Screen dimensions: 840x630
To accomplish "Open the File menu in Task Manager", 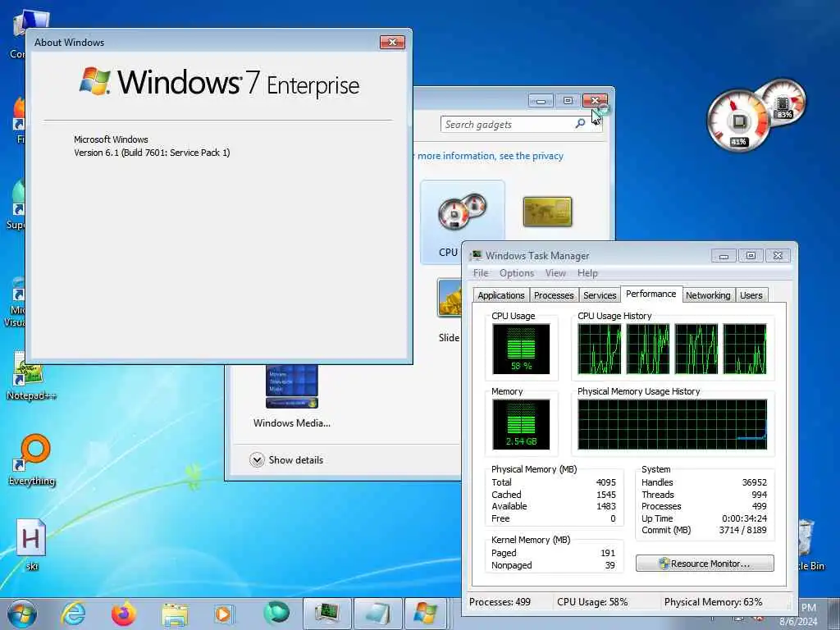I will [481, 273].
